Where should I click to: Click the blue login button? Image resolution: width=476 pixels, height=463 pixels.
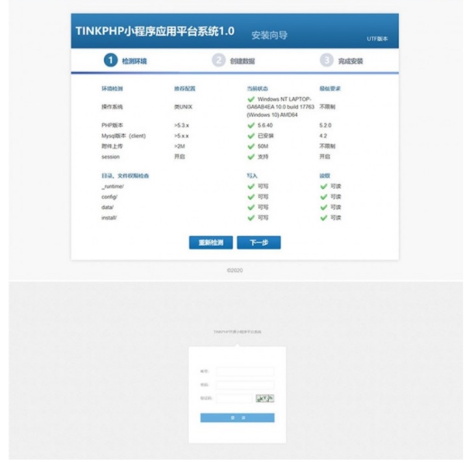coord(237,417)
